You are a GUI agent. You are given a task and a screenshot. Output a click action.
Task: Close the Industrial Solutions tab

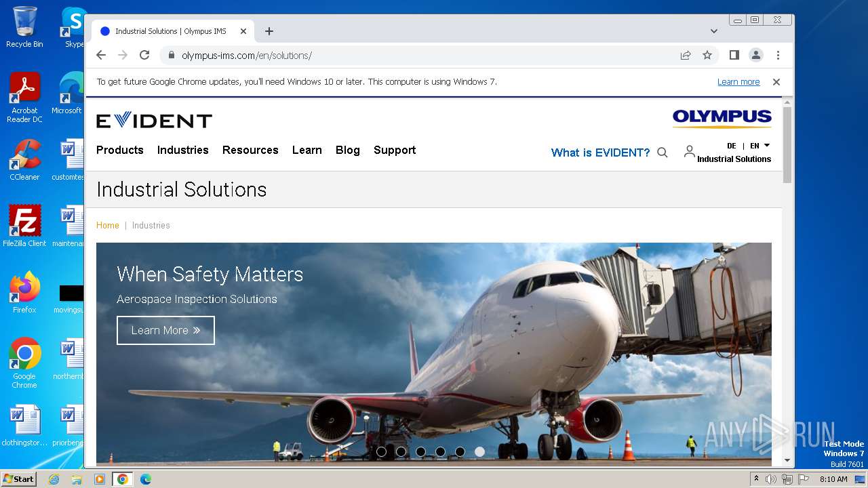[243, 31]
